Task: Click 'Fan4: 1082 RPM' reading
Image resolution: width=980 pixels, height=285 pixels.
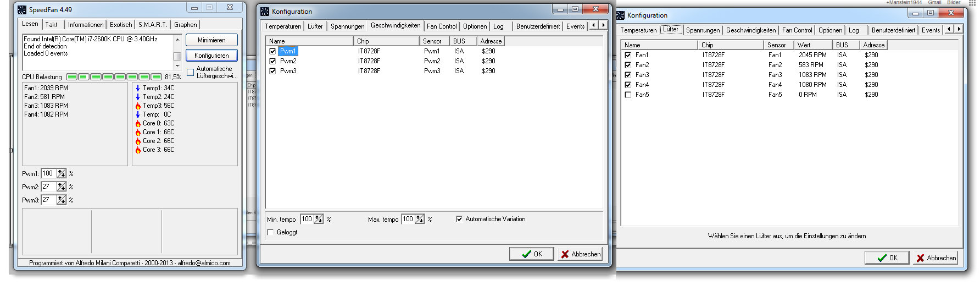Action: pyautogui.click(x=46, y=114)
